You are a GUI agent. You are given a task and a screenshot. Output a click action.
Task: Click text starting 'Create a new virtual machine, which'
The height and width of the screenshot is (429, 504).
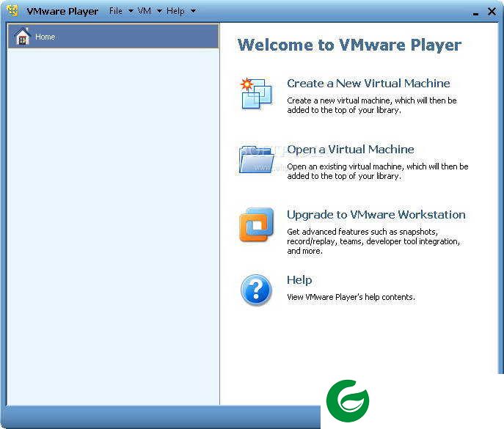click(x=372, y=106)
